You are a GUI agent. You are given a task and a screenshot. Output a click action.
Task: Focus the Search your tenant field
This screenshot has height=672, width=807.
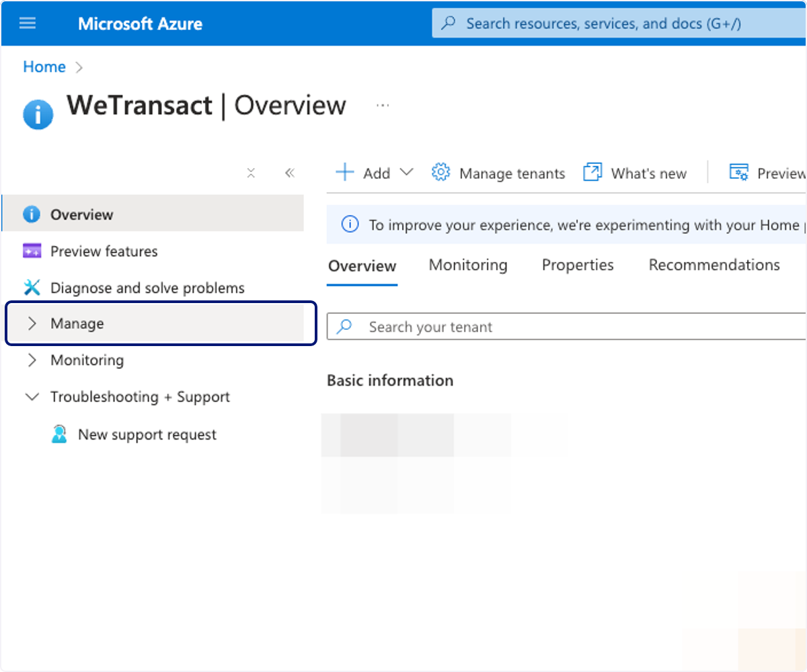click(567, 327)
